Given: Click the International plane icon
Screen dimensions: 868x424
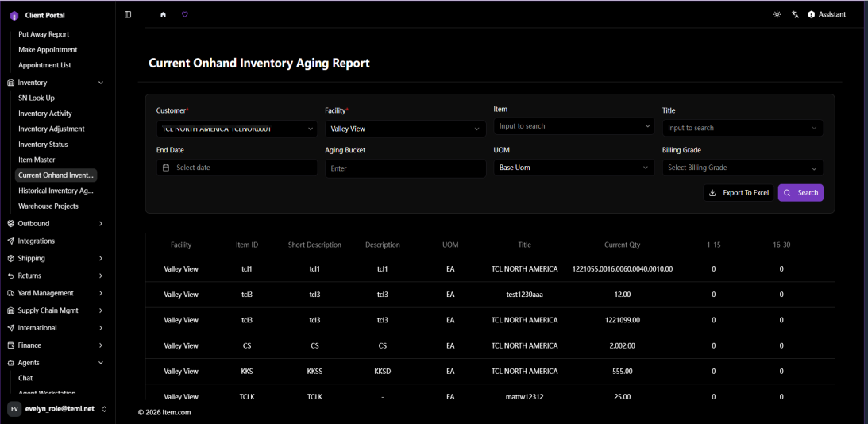Looking at the screenshot, I should [x=10, y=328].
